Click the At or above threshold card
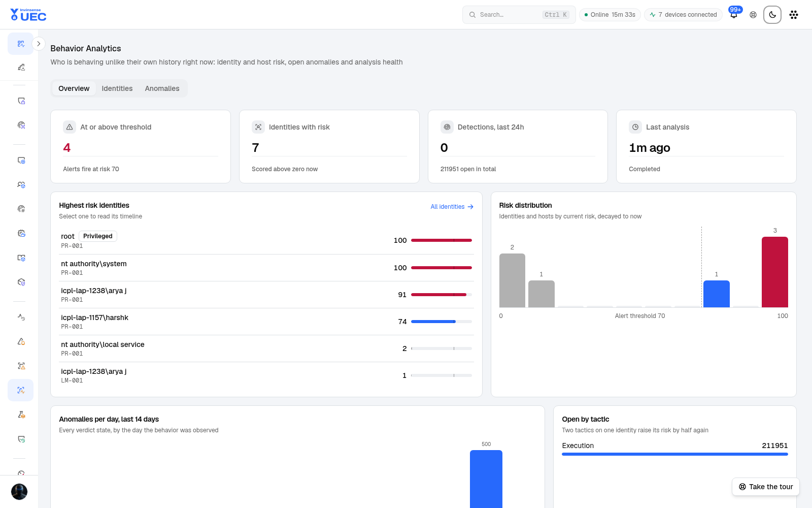 click(x=141, y=146)
